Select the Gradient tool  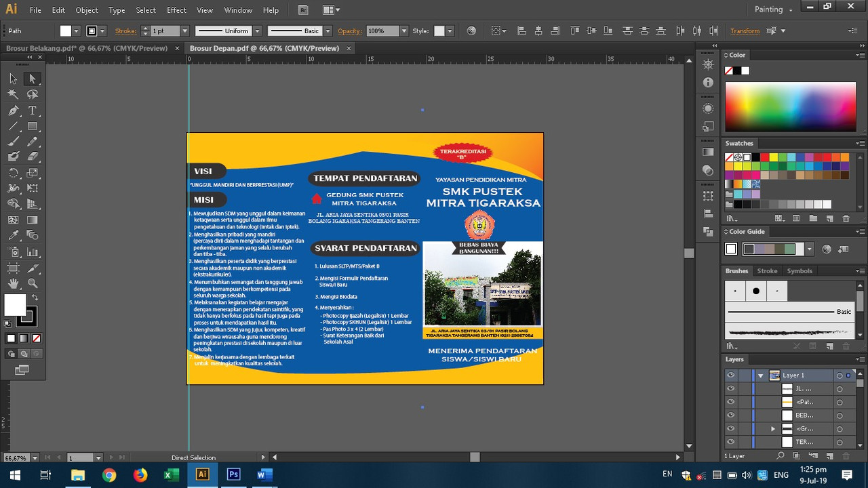[32, 220]
